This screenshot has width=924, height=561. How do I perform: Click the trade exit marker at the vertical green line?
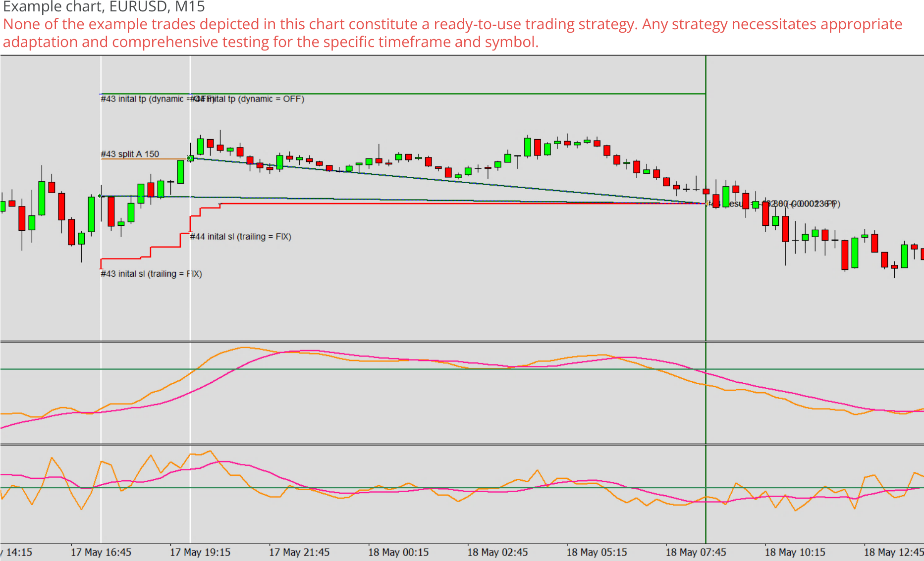(706, 204)
